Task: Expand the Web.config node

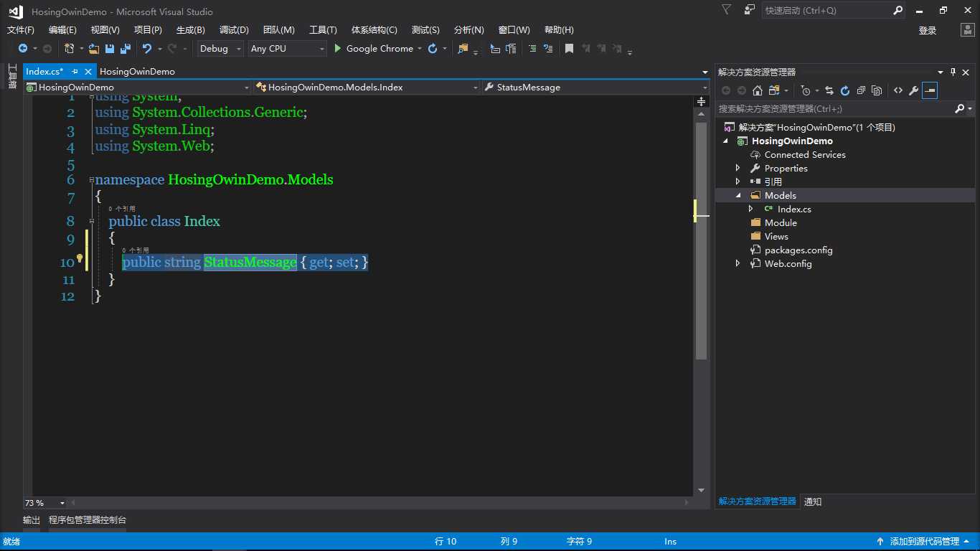Action: pos(738,264)
